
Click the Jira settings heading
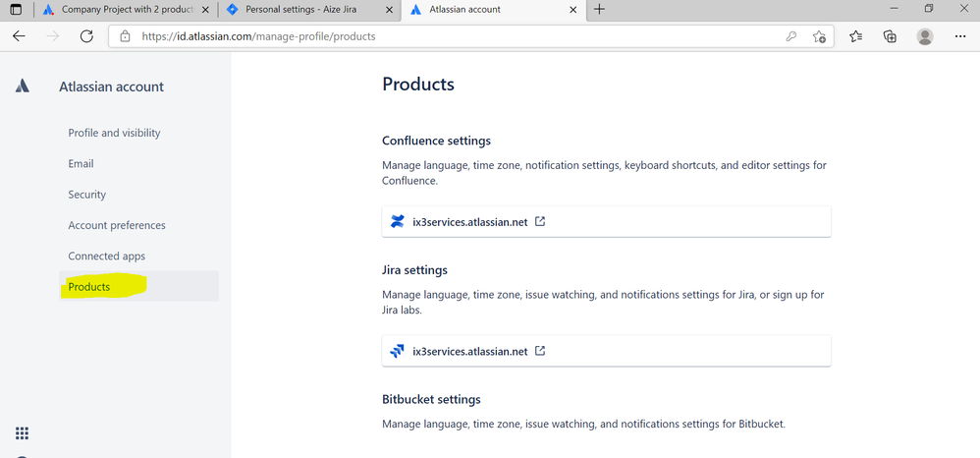click(415, 270)
